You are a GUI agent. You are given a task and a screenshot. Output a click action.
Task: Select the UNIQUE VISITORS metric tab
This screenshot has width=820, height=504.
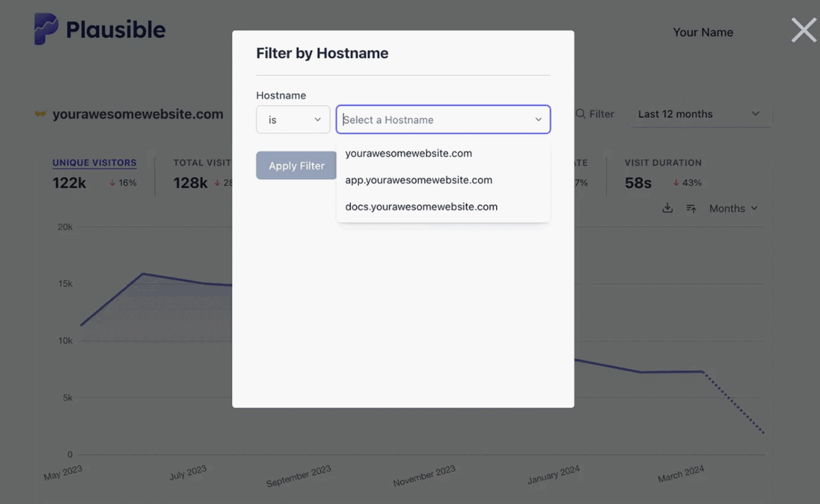pos(94,162)
